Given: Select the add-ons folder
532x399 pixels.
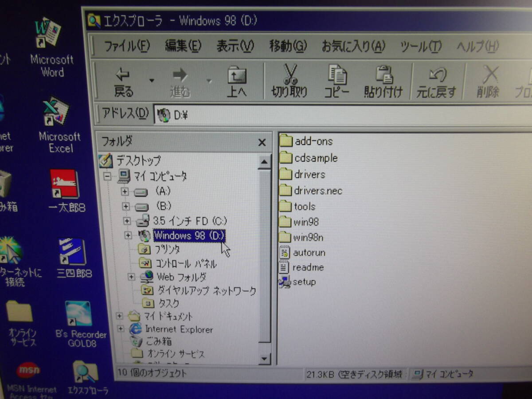Looking at the screenshot, I should [x=306, y=141].
